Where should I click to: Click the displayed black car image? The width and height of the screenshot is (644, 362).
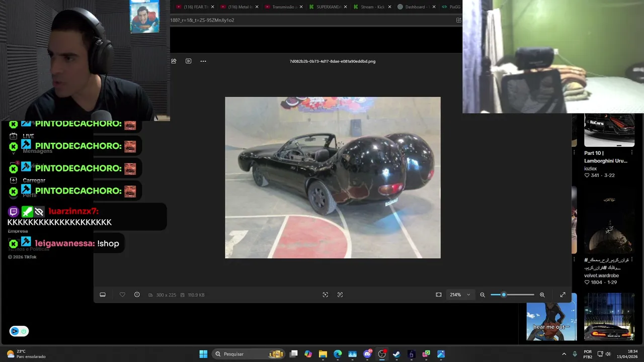(333, 177)
